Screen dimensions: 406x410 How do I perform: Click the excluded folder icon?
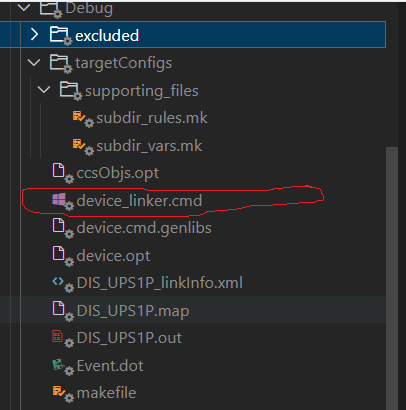[x=60, y=35]
